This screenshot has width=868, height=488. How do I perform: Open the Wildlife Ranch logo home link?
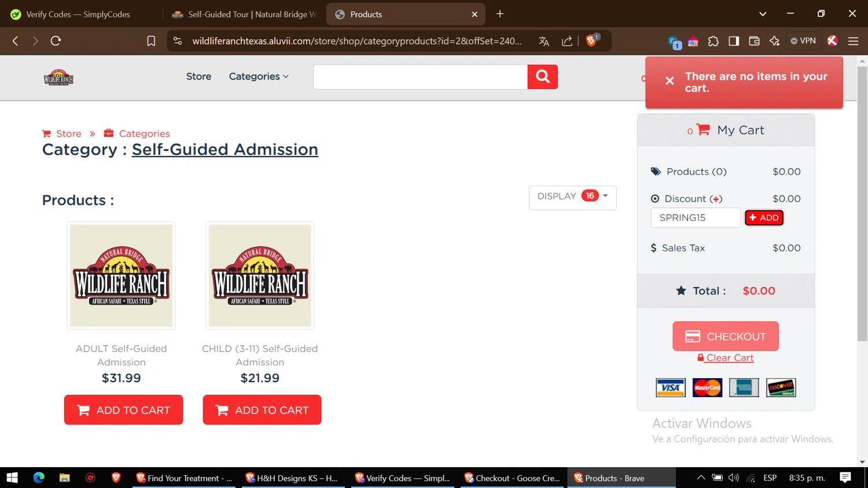58,77
